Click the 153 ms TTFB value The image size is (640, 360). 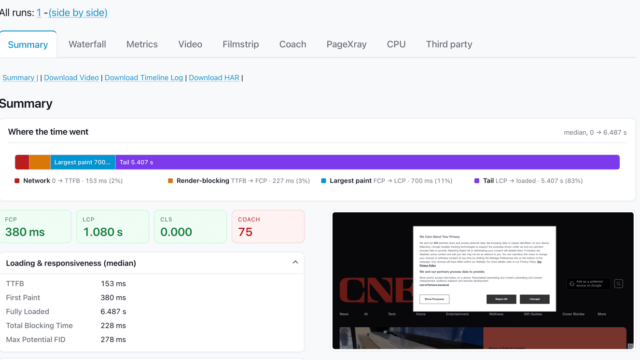113,283
